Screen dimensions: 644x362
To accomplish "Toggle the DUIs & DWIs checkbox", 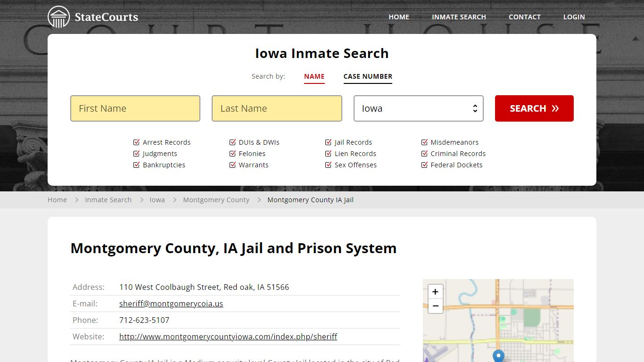I will [x=232, y=142].
